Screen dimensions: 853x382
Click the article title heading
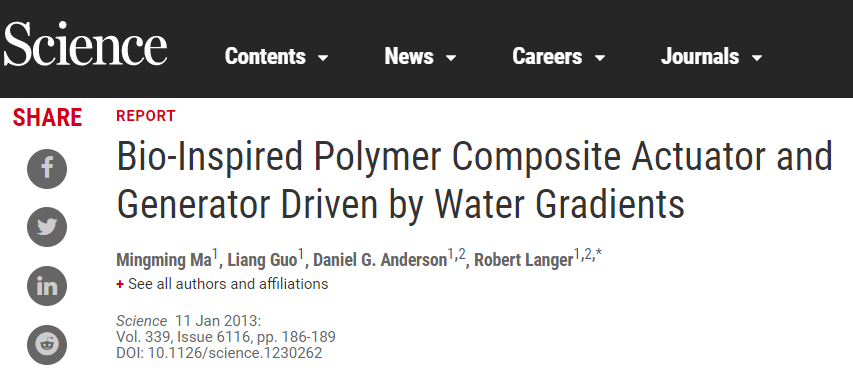pyautogui.click(x=474, y=180)
